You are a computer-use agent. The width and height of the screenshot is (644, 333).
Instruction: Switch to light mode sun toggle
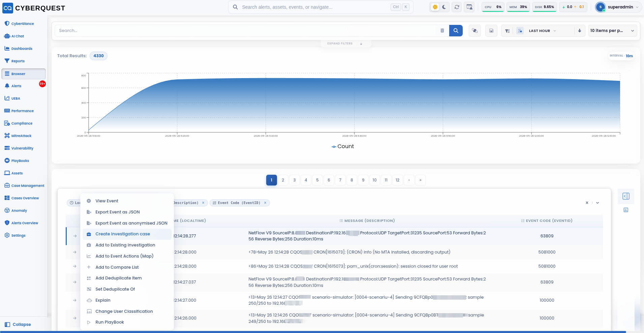[435, 7]
